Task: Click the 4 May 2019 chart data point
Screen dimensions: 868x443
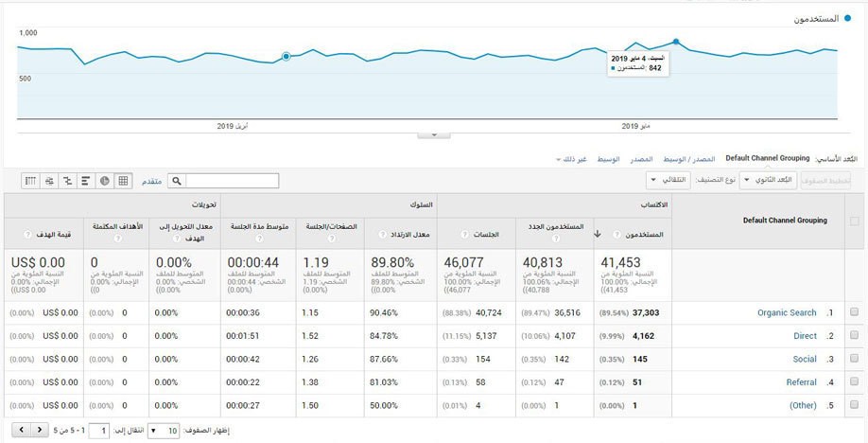Action: tap(675, 42)
